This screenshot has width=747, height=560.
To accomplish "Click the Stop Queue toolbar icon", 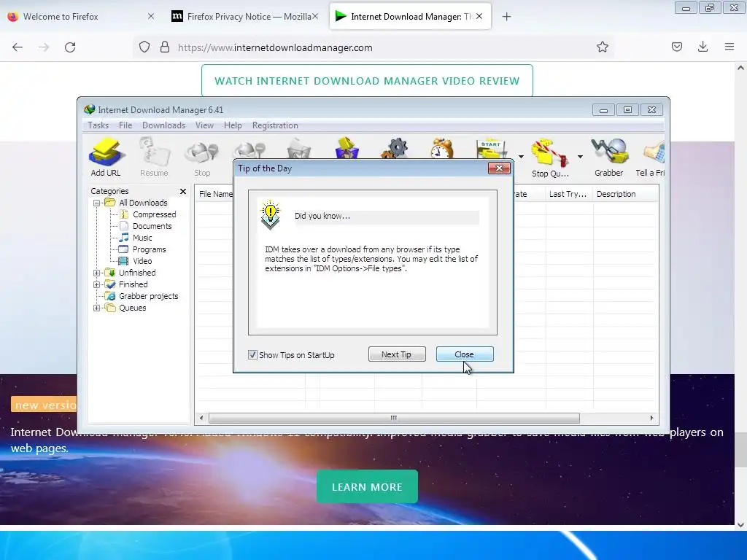I will point(550,157).
